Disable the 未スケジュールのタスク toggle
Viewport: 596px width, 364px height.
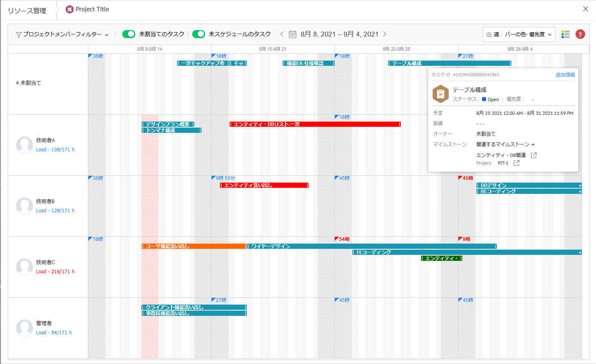coord(199,34)
